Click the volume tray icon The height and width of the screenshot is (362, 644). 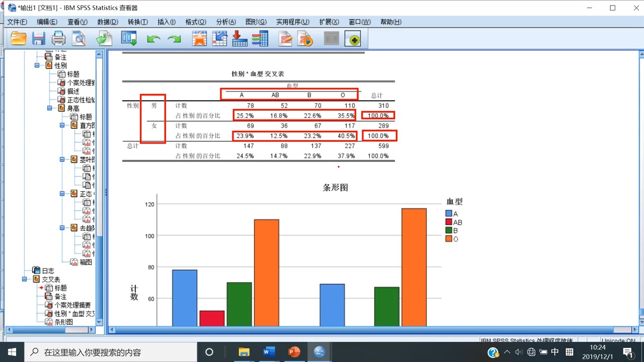[x=519, y=352]
